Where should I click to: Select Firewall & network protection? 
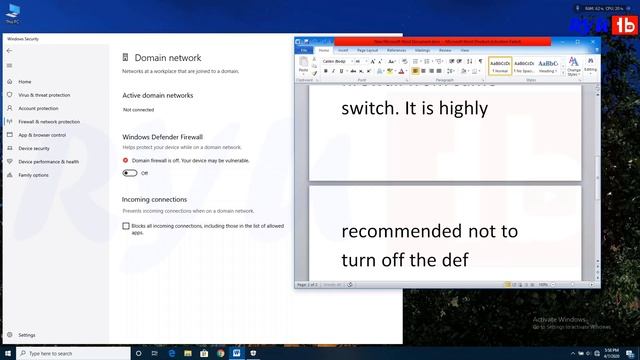point(49,122)
